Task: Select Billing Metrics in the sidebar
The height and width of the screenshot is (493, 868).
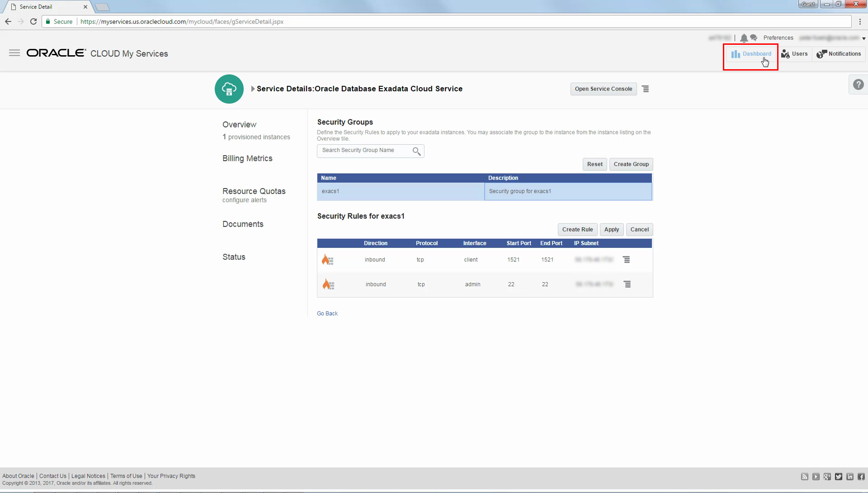Action: click(x=247, y=158)
